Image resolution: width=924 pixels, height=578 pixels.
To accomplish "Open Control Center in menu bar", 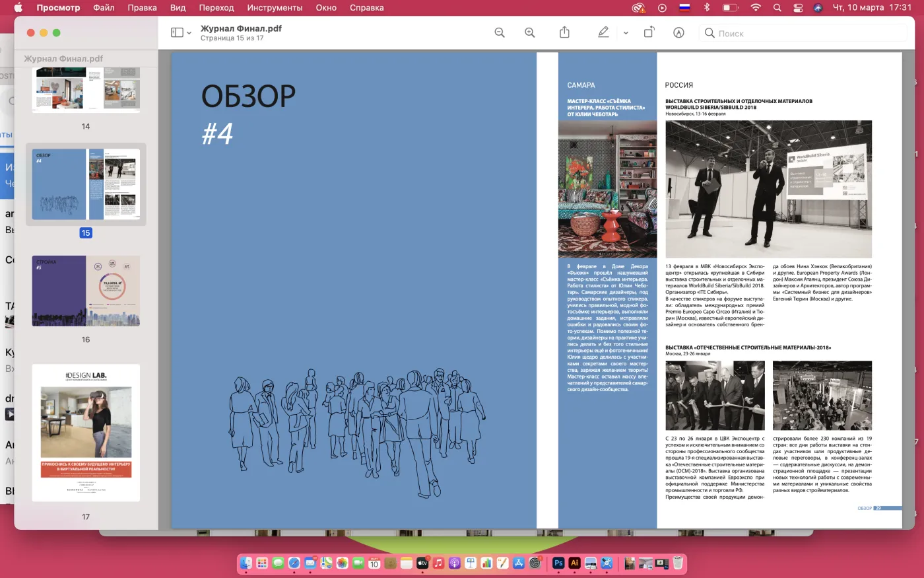I will (798, 8).
